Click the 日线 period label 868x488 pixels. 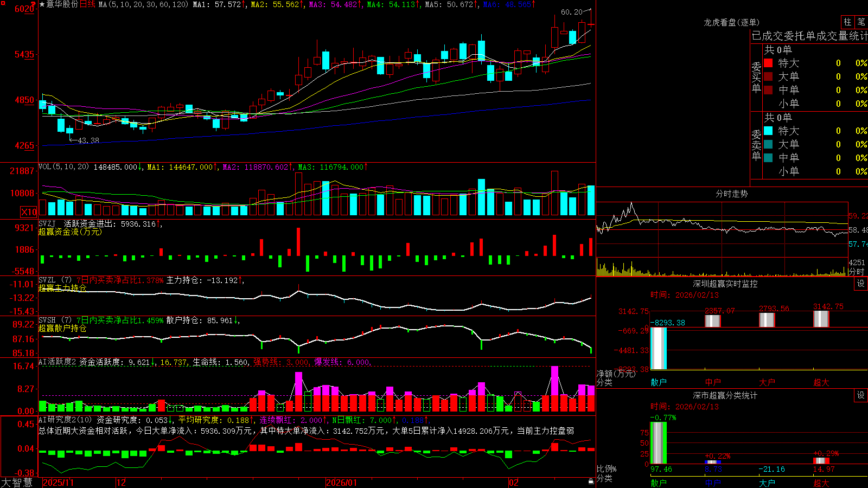[x=87, y=4]
